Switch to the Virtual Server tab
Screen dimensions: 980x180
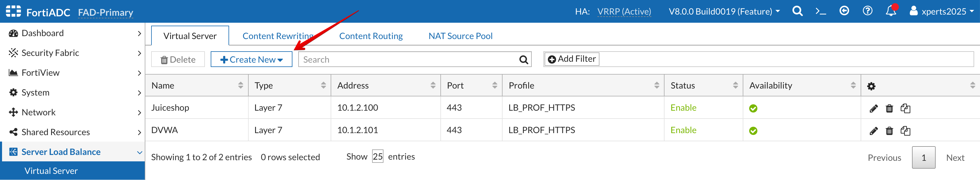pyautogui.click(x=190, y=36)
